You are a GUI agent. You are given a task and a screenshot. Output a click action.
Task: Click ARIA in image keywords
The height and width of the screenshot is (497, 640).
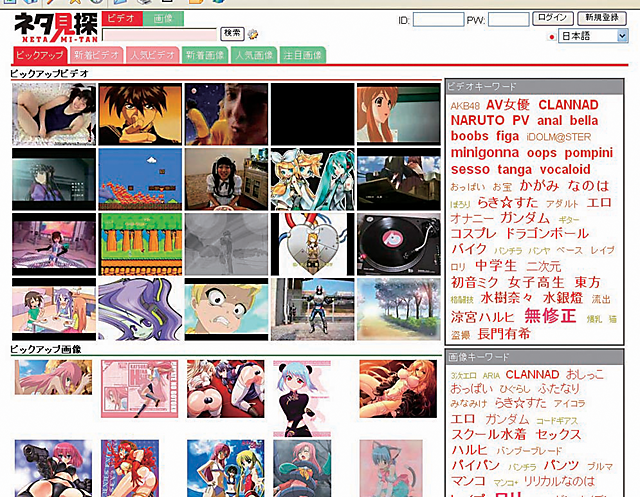click(x=491, y=376)
